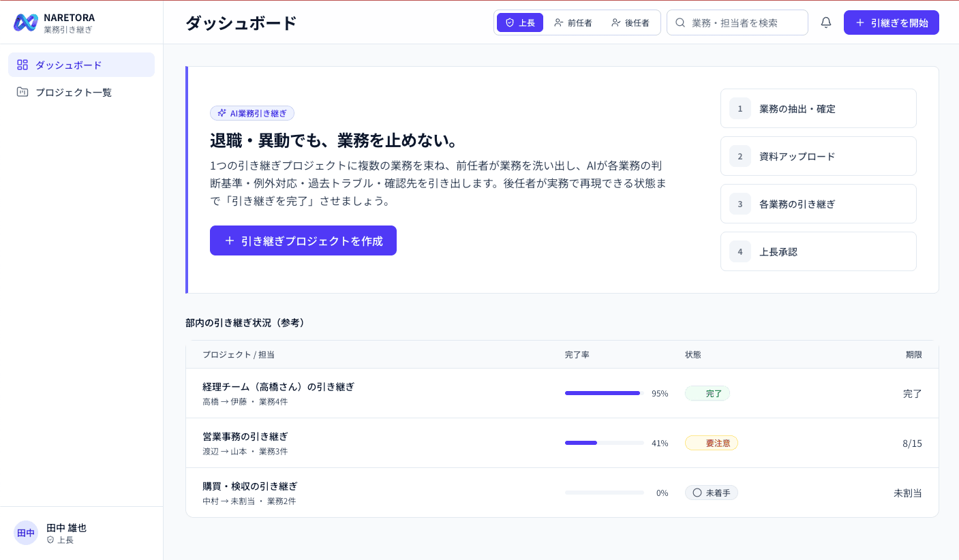The image size is (959, 560).
Task: Click the NARETORA logo icon
Action: (x=26, y=22)
